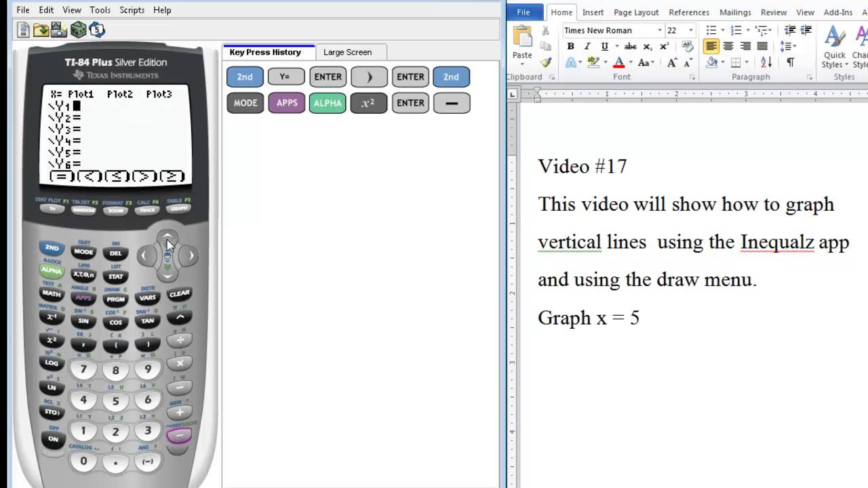The height and width of the screenshot is (488, 868).
Task: Click the calculator's green ALPHA key
Action: [x=52, y=271]
